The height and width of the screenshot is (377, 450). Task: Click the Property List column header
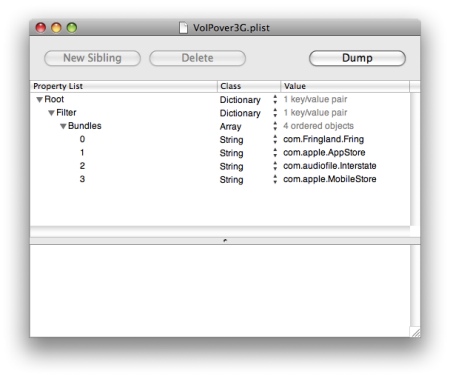click(124, 86)
